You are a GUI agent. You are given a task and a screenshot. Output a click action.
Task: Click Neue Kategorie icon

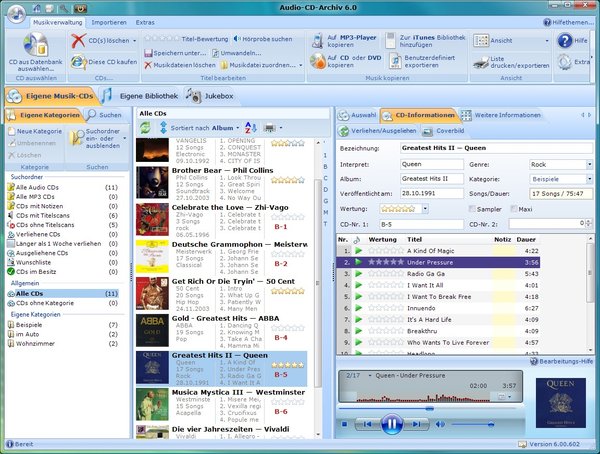pos(11,131)
